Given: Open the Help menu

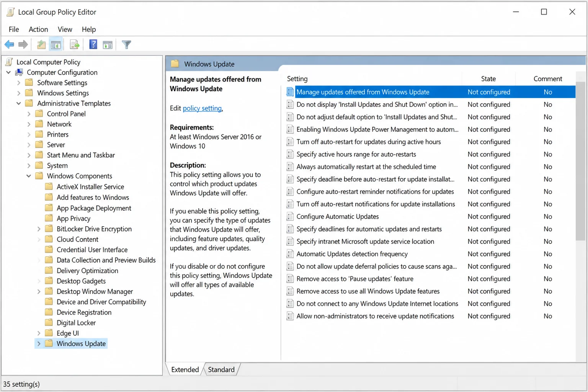Looking at the screenshot, I should coord(89,29).
